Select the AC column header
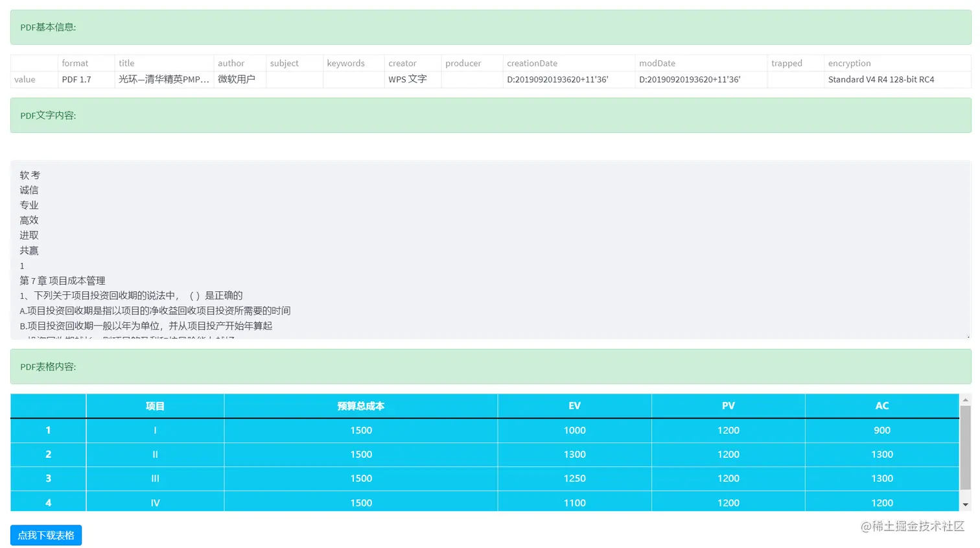This screenshot has height=548, width=980. 882,406
